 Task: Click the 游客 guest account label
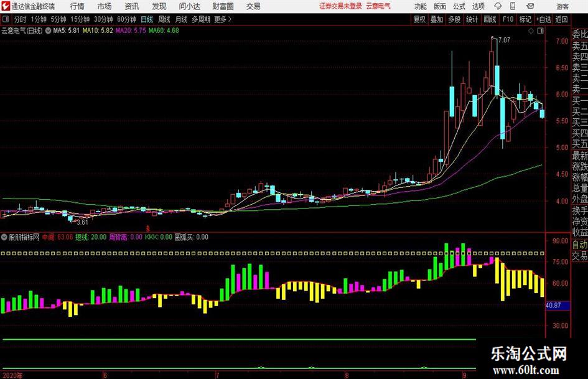[562, 6]
